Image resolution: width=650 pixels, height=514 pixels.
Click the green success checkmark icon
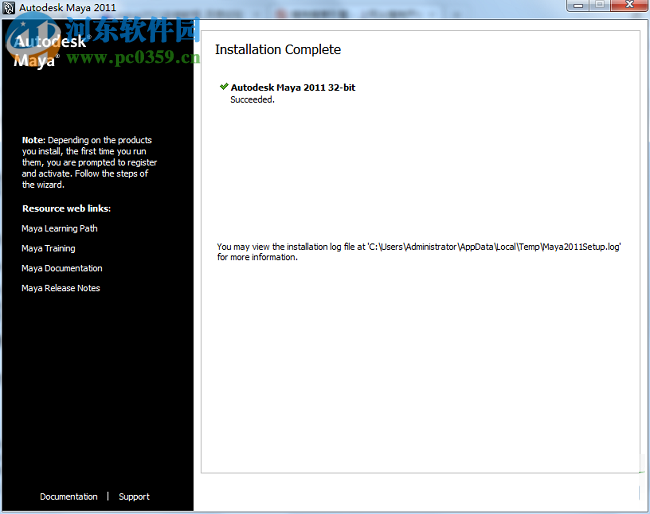tap(224, 87)
